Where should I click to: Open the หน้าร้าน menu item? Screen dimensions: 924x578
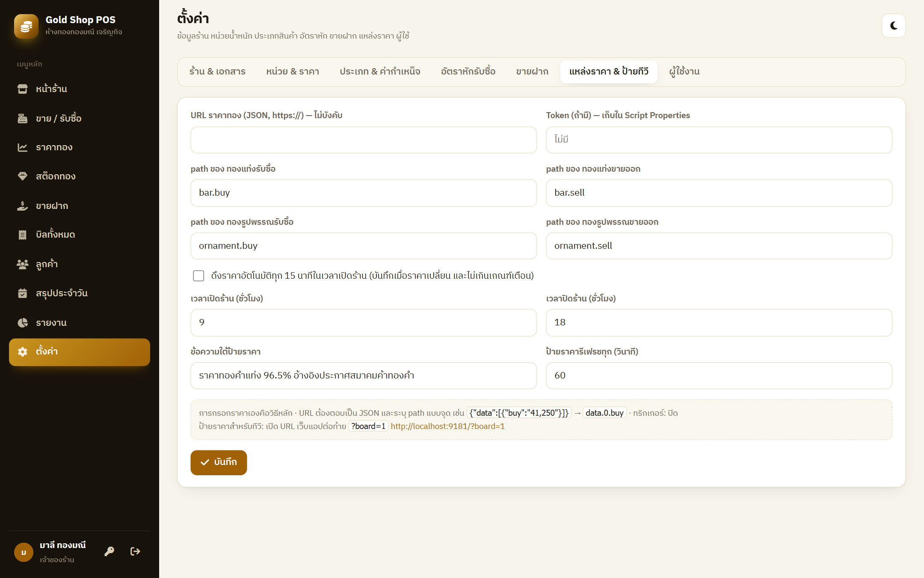click(80, 89)
